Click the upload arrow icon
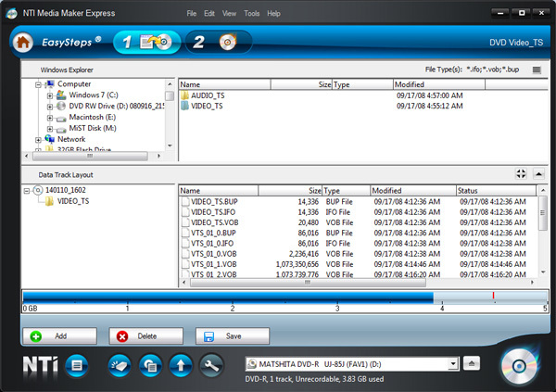Screen dimensions: 556x392 (x=181, y=365)
